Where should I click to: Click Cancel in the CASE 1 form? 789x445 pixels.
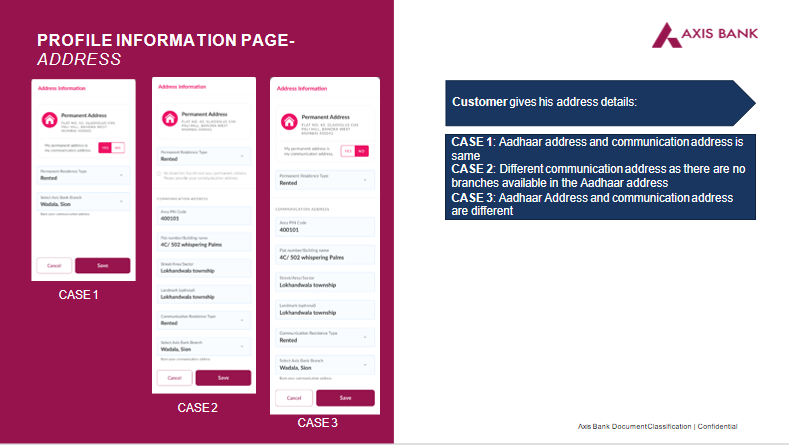54,265
